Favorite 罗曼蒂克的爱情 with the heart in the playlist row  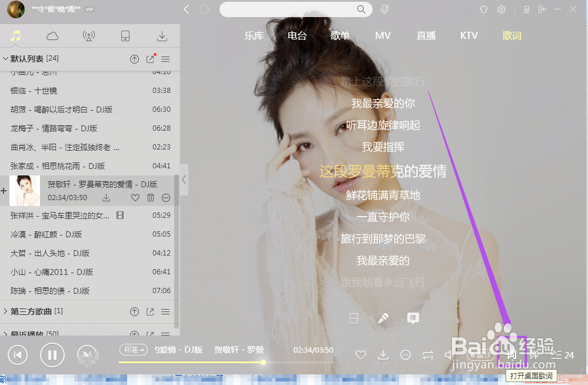pos(135,197)
